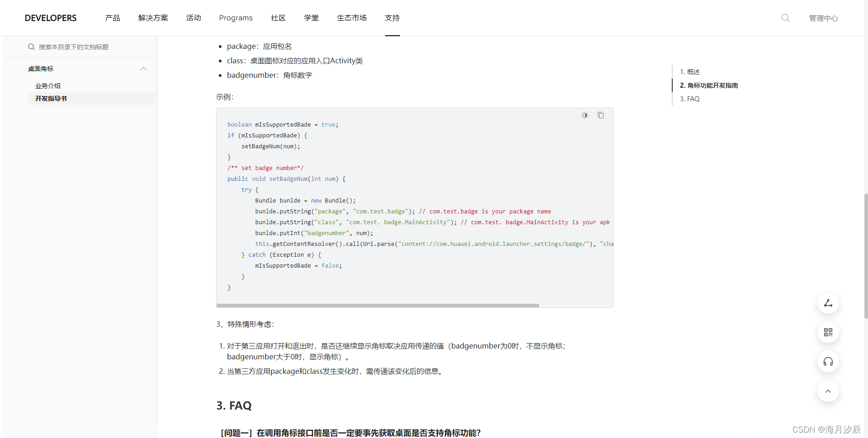Open the 活动 menu
This screenshot has width=868, height=438.
[193, 18]
